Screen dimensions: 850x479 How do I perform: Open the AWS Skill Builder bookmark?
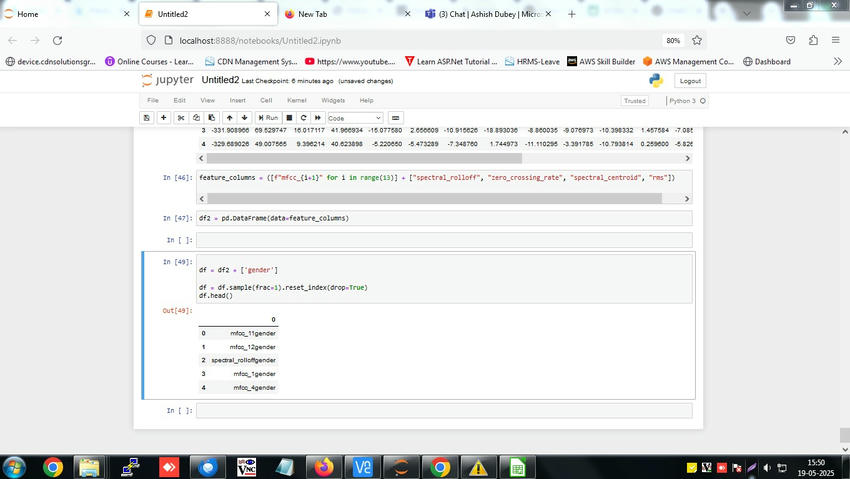click(x=601, y=61)
